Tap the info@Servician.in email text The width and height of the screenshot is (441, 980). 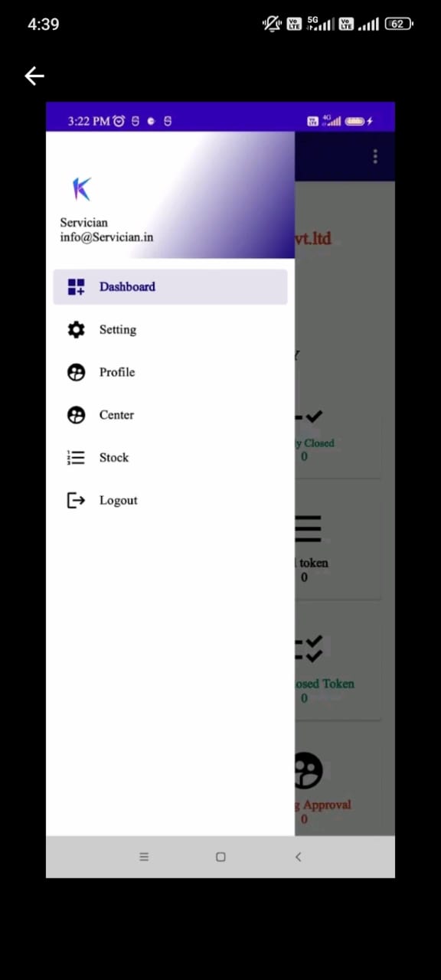(x=106, y=237)
